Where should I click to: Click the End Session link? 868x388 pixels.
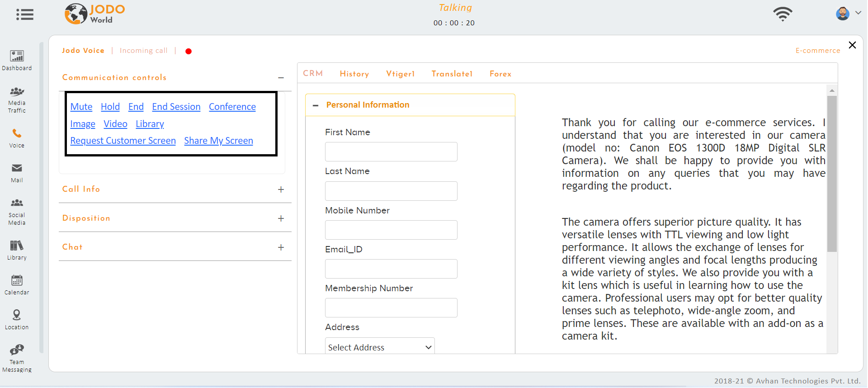[176, 107]
